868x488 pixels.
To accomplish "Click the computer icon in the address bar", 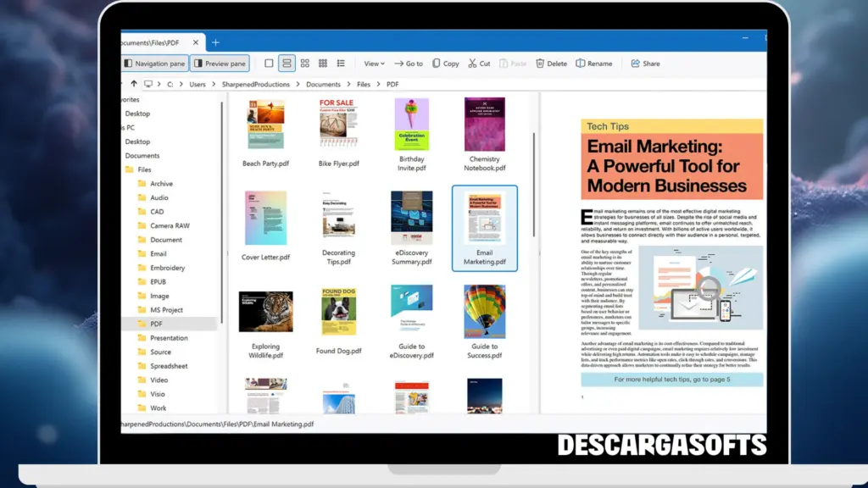I will (147, 84).
